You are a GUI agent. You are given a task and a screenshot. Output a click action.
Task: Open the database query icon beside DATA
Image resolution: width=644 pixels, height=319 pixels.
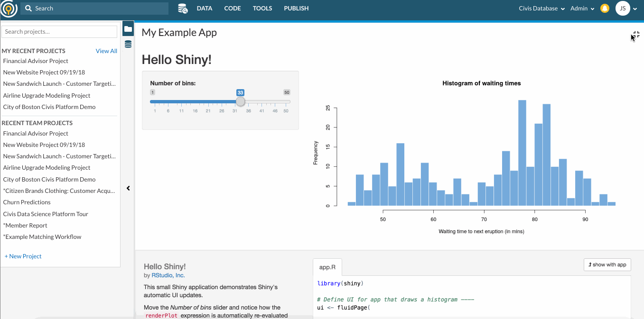point(183,9)
